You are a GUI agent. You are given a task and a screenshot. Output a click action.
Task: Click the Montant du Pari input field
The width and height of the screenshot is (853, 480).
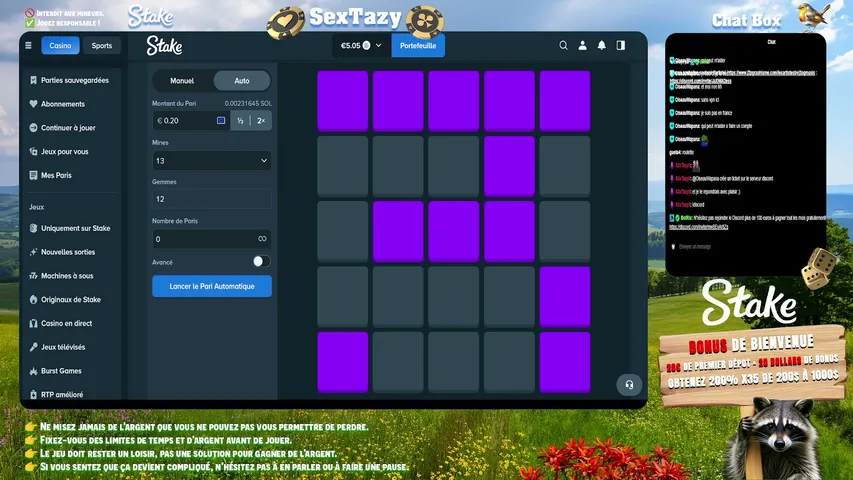[x=191, y=120]
